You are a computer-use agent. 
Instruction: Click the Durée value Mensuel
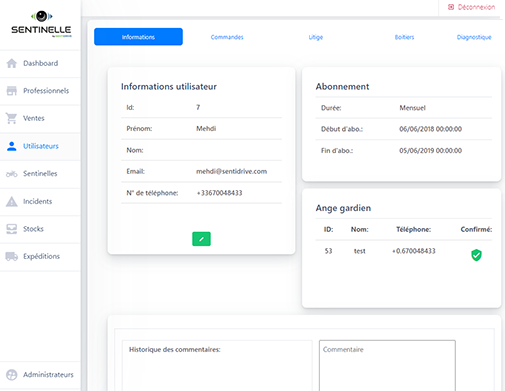pyautogui.click(x=412, y=108)
